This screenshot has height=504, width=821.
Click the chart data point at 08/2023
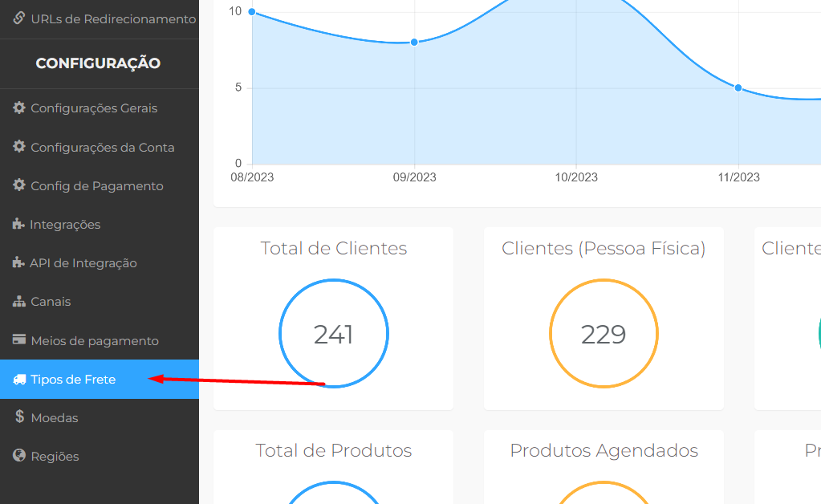pyautogui.click(x=252, y=11)
